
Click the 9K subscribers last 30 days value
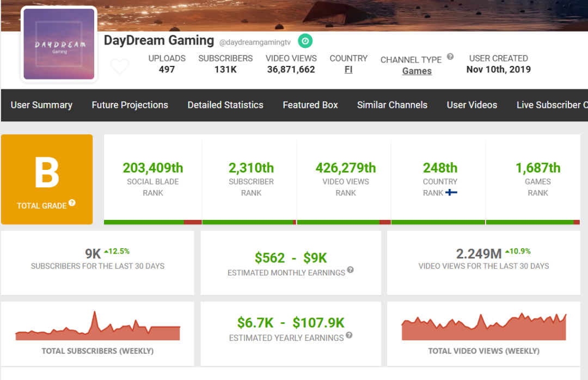(x=93, y=254)
